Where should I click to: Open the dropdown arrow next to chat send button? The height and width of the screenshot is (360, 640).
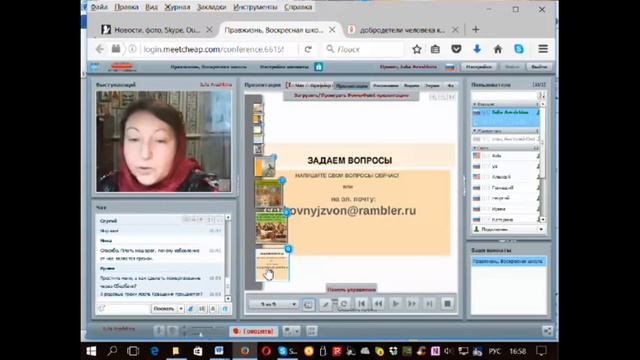click(x=181, y=309)
